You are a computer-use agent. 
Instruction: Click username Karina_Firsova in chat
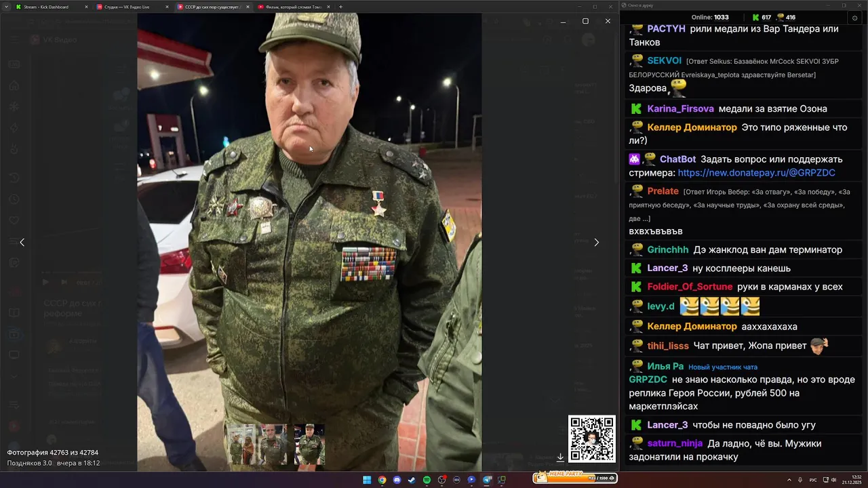click(680, 108)
